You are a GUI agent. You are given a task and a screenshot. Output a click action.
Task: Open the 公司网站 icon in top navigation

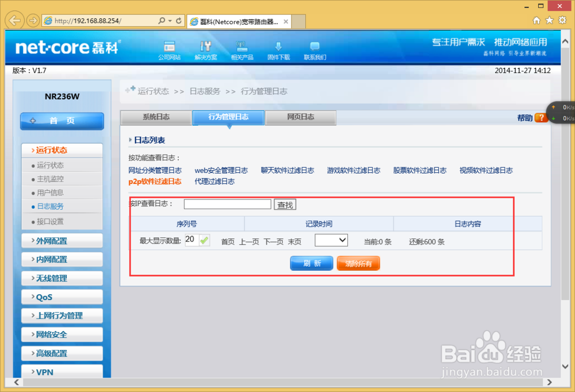click(x=169, y=47)
